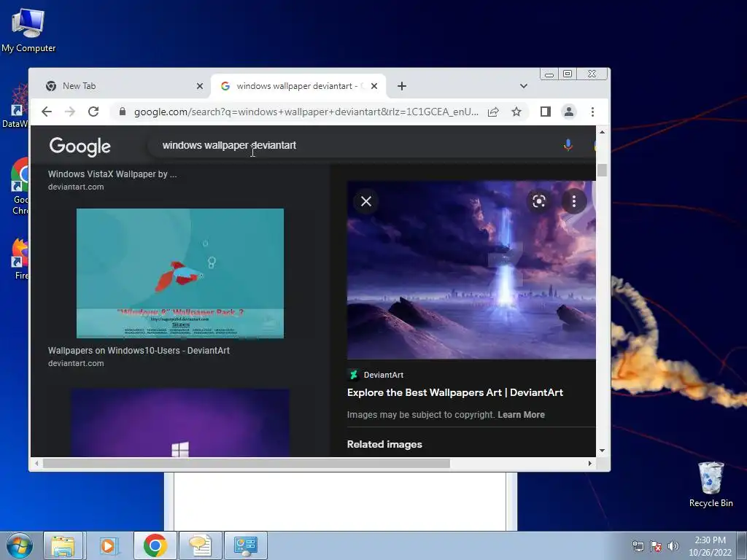The height and width of the screenshot is (560, 747).
Task: Click the taskbar clock showing 2:30 PM
Action: click(710, 546)
